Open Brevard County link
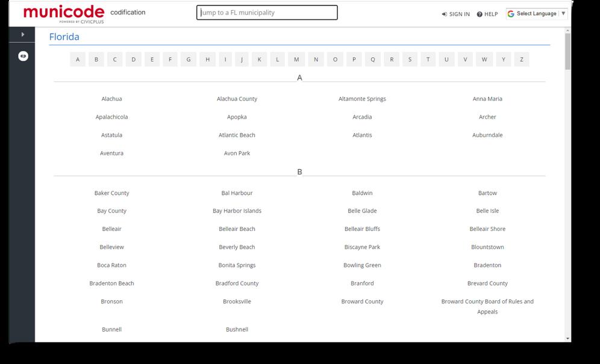 click(487, 283)
